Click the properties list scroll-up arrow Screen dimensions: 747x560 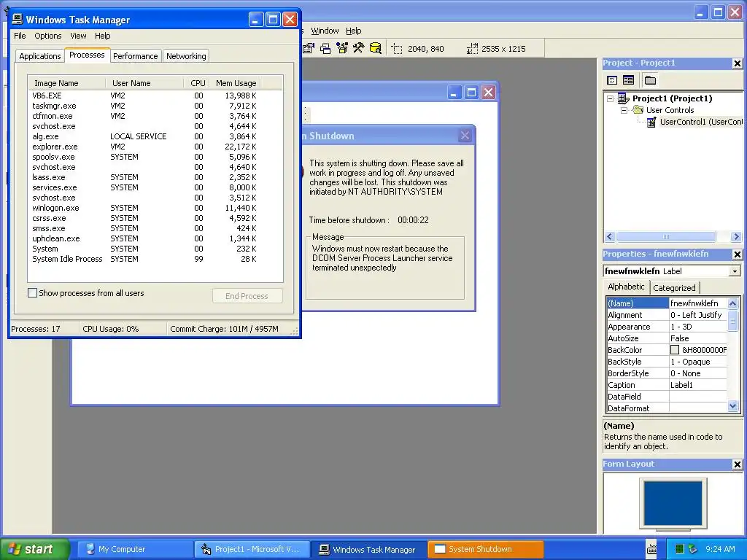pos(732,303)
